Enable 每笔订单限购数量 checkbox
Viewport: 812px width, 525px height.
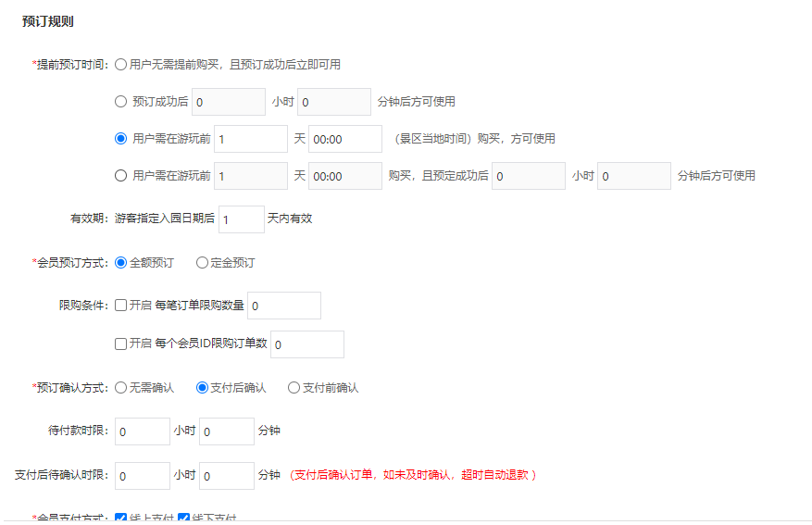tap(120, 306)
